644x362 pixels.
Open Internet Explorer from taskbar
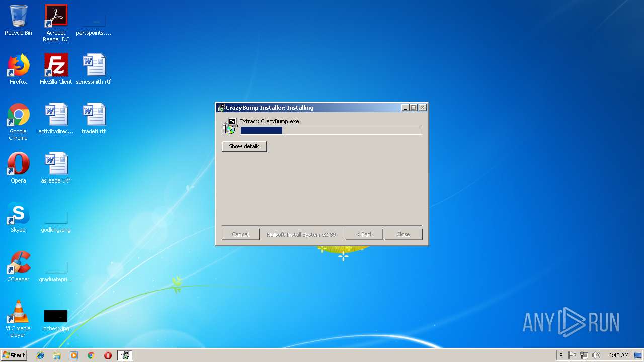(40, 355)
